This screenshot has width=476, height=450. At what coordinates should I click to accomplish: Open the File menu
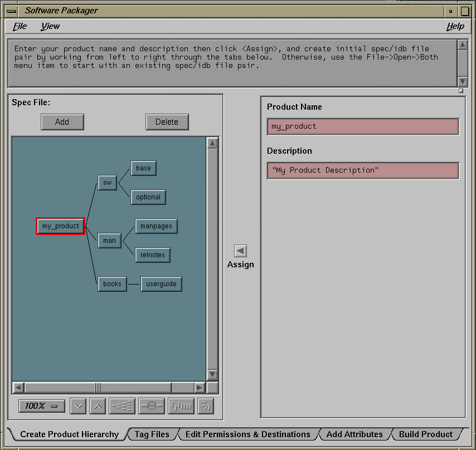[20, 26]
